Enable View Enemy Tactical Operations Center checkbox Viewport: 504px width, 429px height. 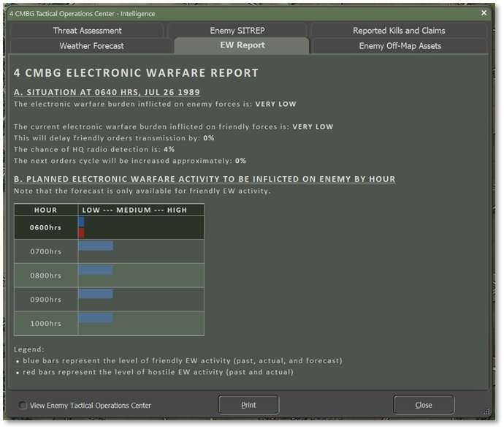coord(23,405)
